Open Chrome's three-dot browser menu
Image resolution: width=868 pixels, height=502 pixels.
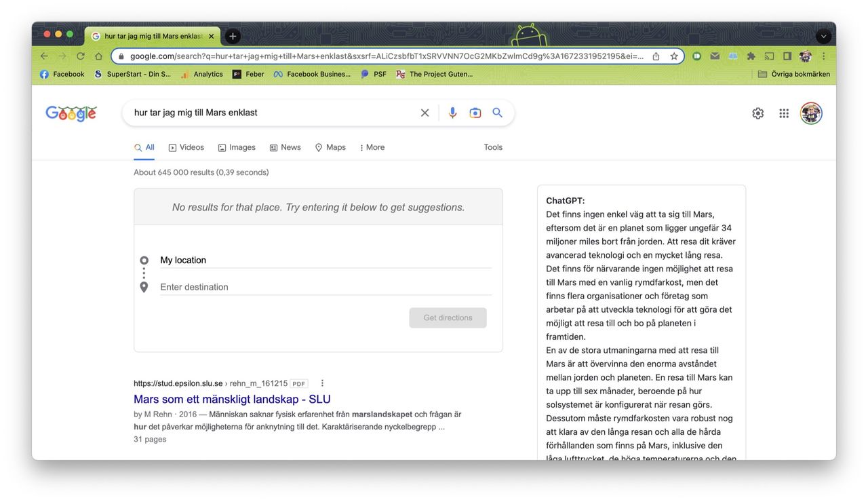point(823,56)
